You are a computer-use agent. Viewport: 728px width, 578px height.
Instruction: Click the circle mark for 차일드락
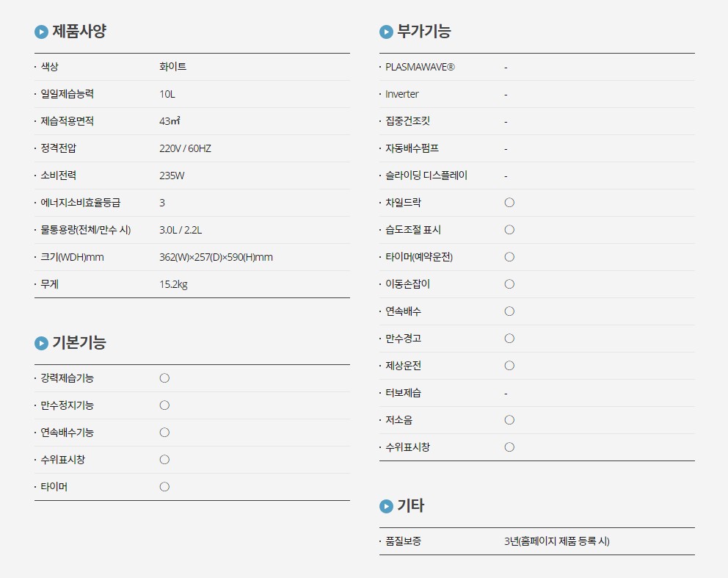coord(509,203)
